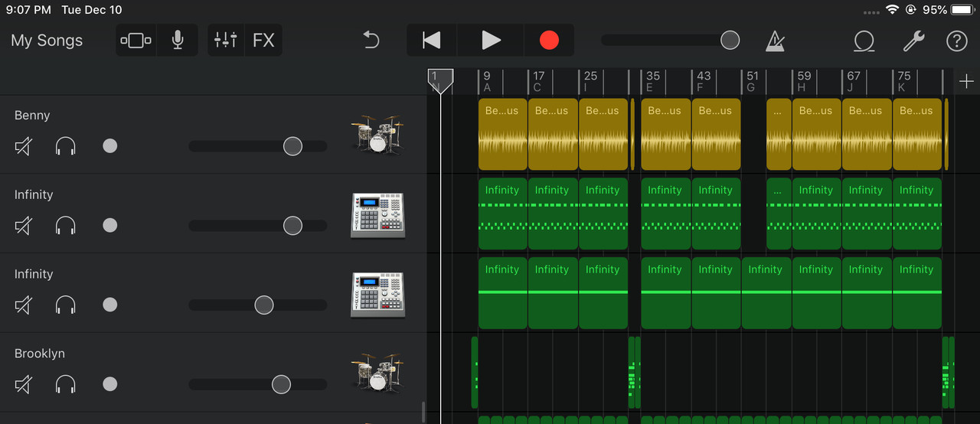The width and height of the screenshot is (980, 424).
Task: Jump to section C at bar 17
Action: (539, 81)
